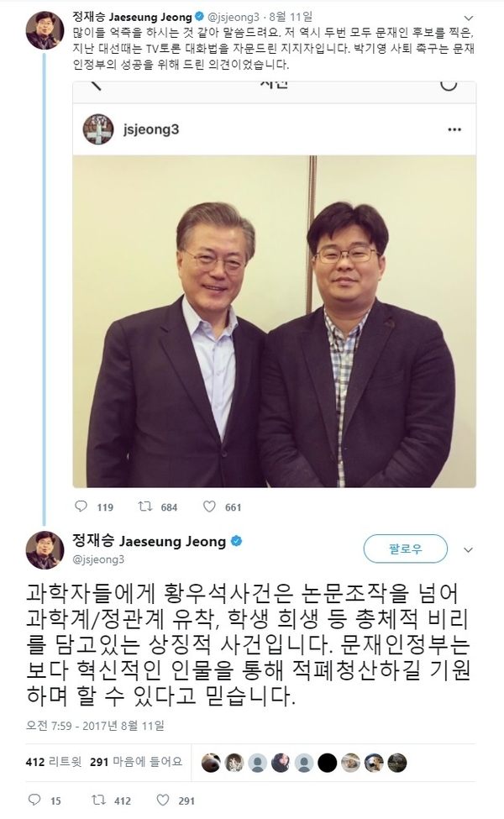View the 291 마음에 들어요 likes list

[x=136, y=762]
